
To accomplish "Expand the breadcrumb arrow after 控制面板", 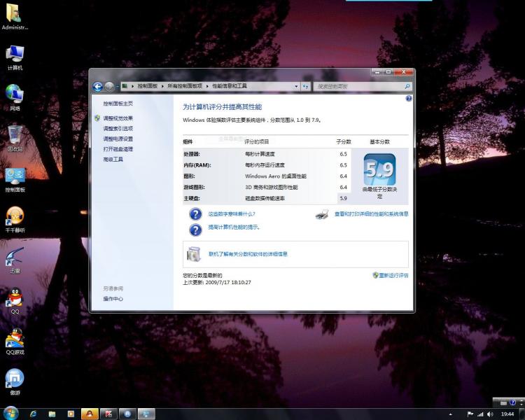I will [162, 86].
